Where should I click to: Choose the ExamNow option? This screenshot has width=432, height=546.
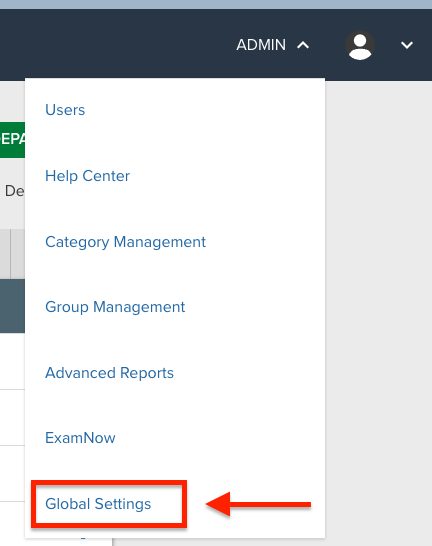[80, 438]
